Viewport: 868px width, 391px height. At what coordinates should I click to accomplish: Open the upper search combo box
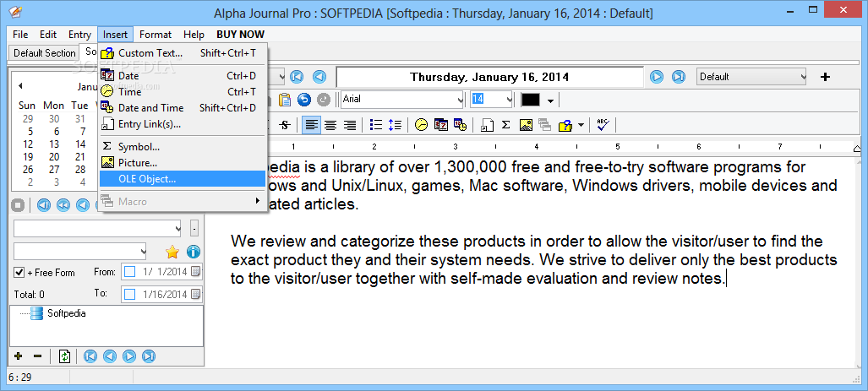point(98,228)
